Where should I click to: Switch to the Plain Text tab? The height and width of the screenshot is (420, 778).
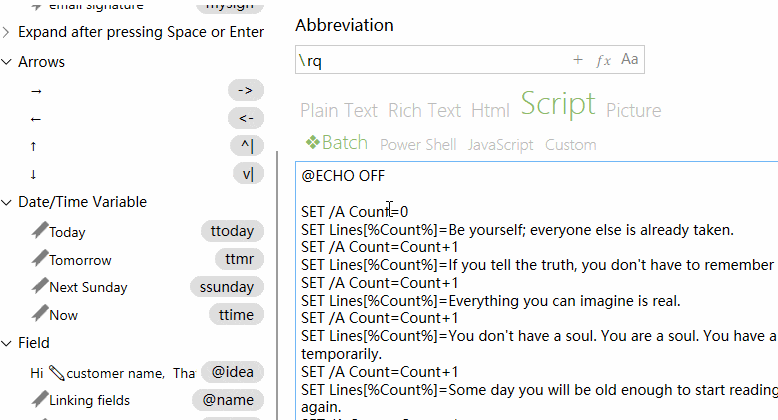(339, 110)
